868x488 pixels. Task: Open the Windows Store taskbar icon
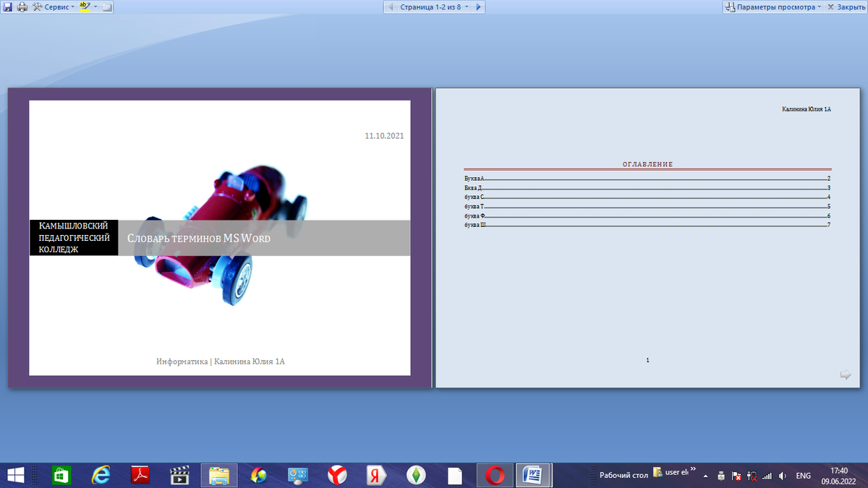(61, 475)
